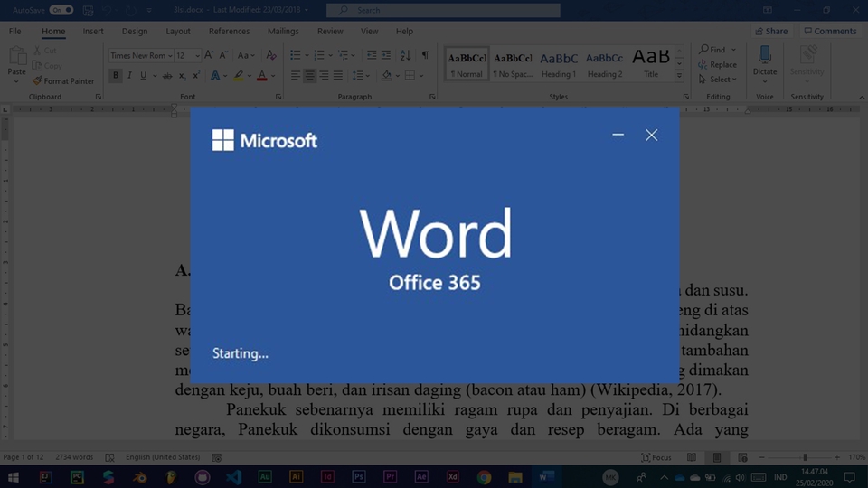
Task: Expand the Styles gallery More arrow
Action: [x=679, y=76]
